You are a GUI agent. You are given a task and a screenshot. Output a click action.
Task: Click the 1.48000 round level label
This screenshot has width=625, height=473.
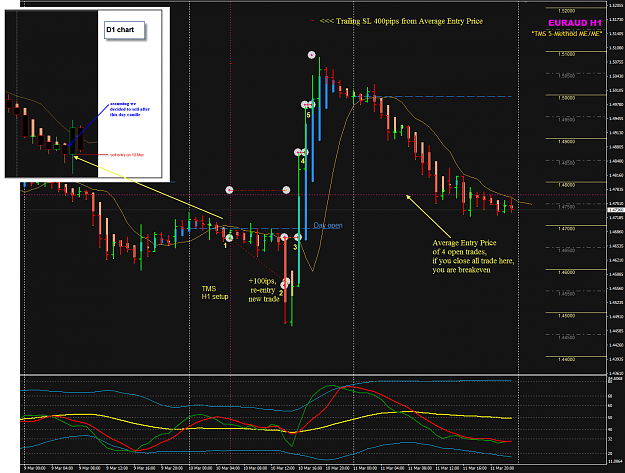[567, 185]
